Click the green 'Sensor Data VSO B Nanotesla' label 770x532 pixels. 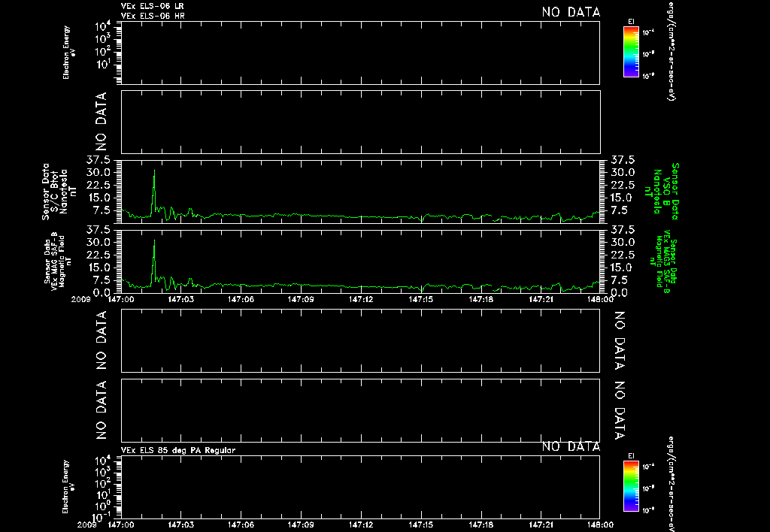click(662, 192)
